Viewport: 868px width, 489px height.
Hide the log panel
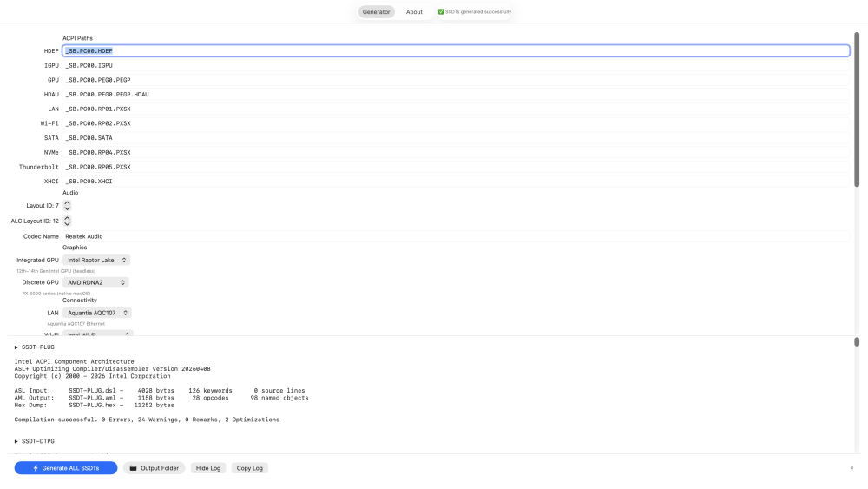point(208,468)
